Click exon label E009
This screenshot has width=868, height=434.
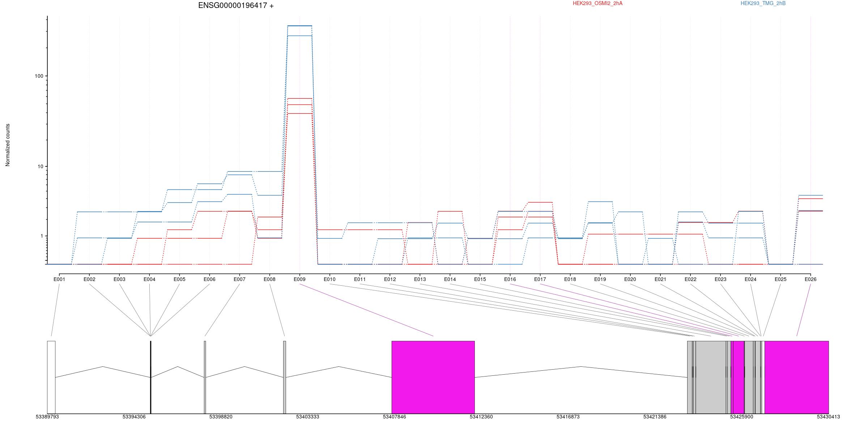tap(299, 279)
